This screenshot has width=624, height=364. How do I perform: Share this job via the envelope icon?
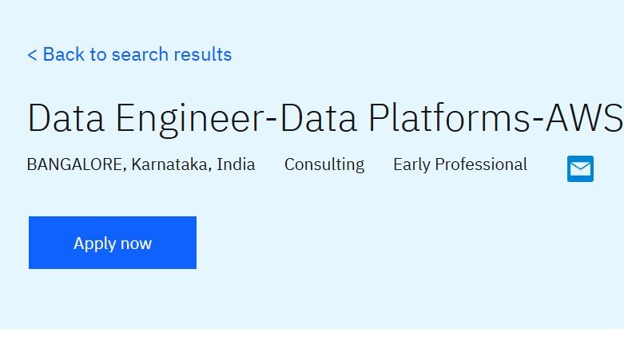[580, 169]
